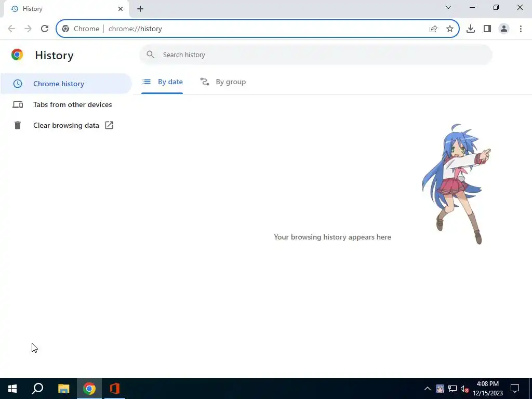Open Clear browsing data link

[66, 125]
